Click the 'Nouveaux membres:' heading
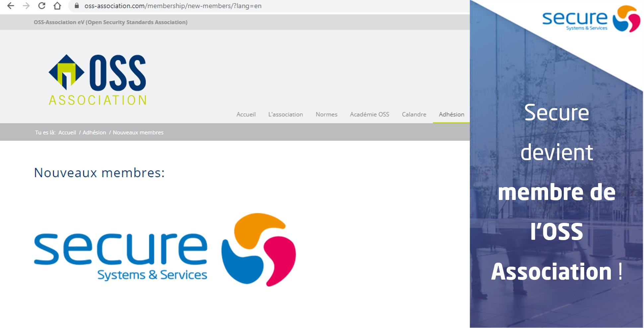Viewport: 644px width, 328px height. pos(99,173)
